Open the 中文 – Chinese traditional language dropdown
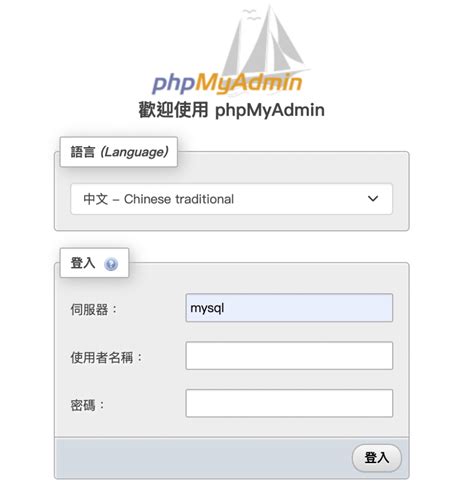 232,199
